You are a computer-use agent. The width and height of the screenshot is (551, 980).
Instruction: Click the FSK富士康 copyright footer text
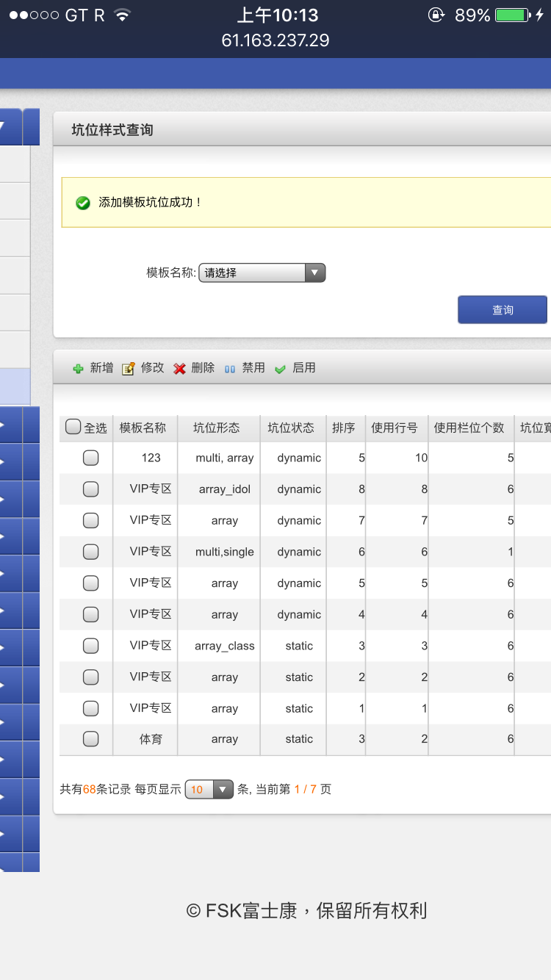click(306, 911)
